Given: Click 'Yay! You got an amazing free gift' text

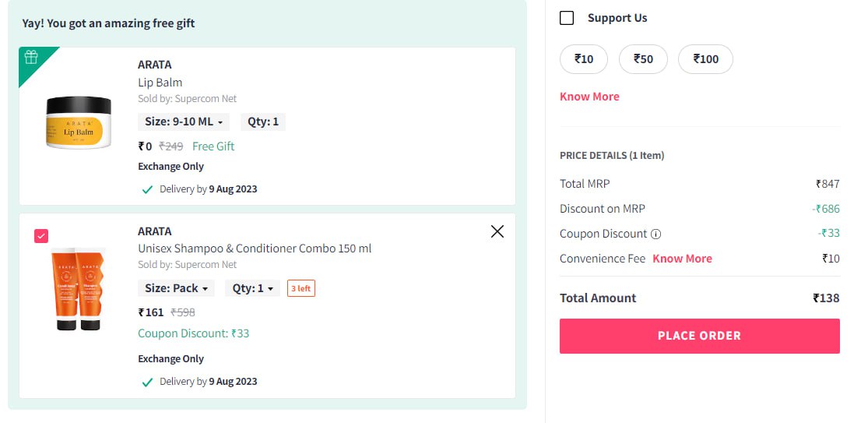Looking at the screenshot, I should point(108,23).
